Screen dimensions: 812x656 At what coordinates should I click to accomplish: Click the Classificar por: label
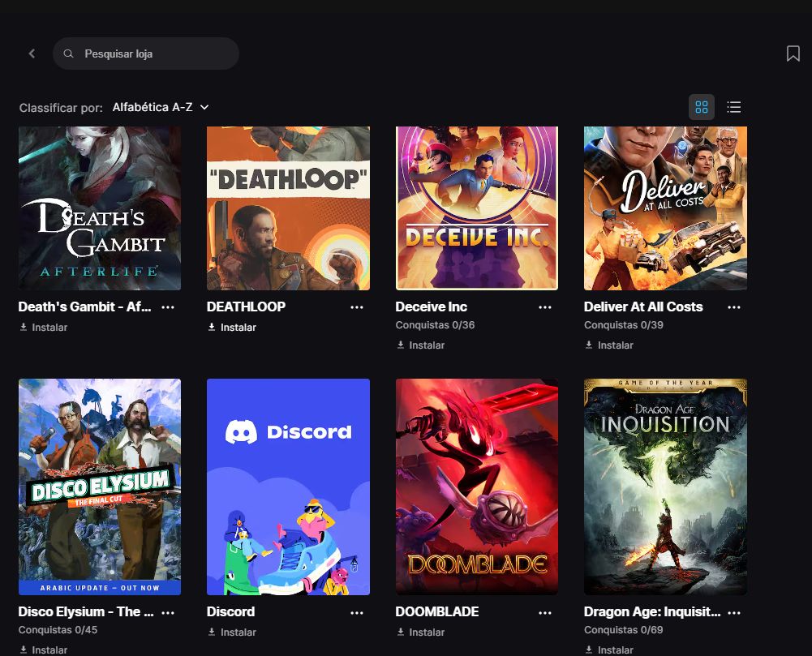61,108
